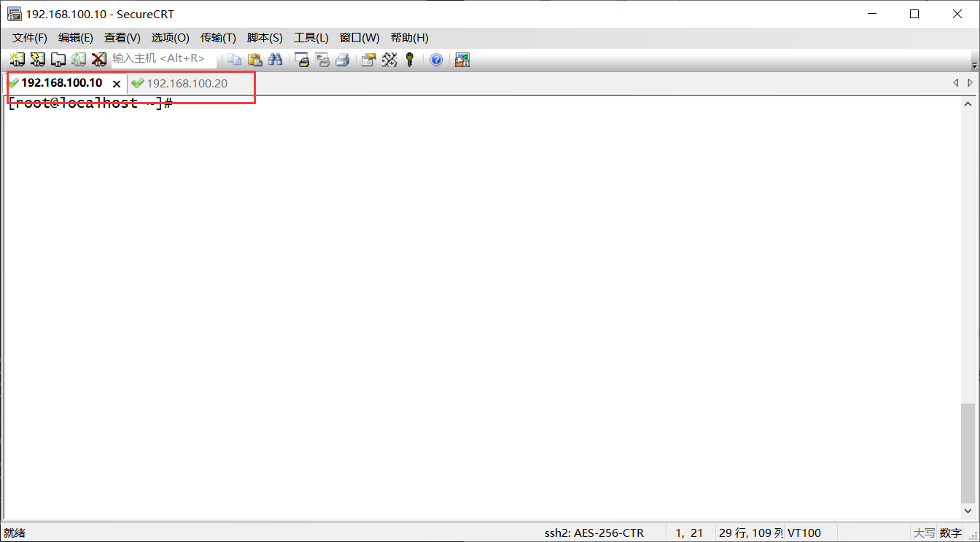Click the SecureCRT title bar app icon
Screen dimensions: 980x542
14,14
